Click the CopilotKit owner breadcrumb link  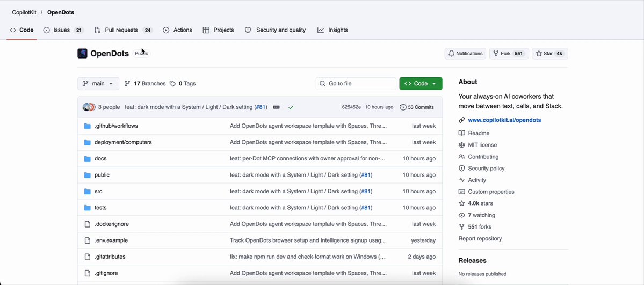point(24,12)
